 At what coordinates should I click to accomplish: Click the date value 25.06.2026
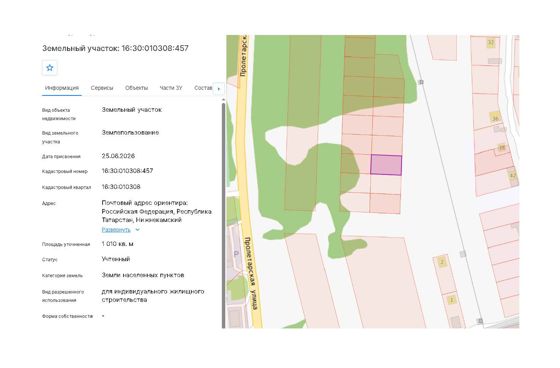click(118, 156)
